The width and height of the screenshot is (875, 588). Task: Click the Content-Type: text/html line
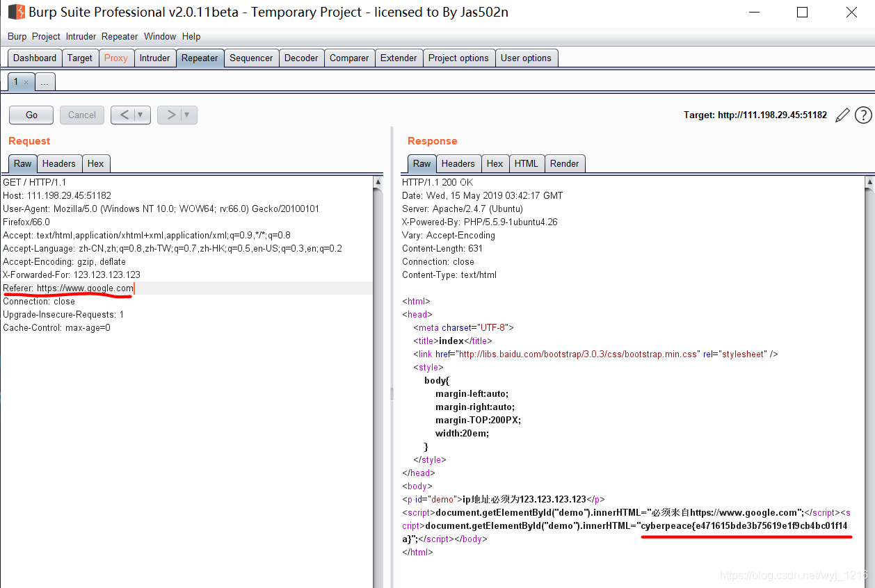coord(449,275)
